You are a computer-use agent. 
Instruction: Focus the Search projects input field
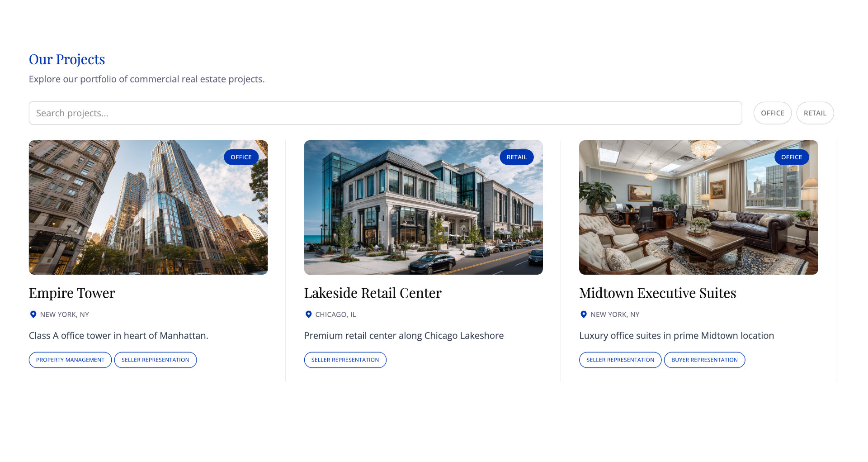[385, 113]
